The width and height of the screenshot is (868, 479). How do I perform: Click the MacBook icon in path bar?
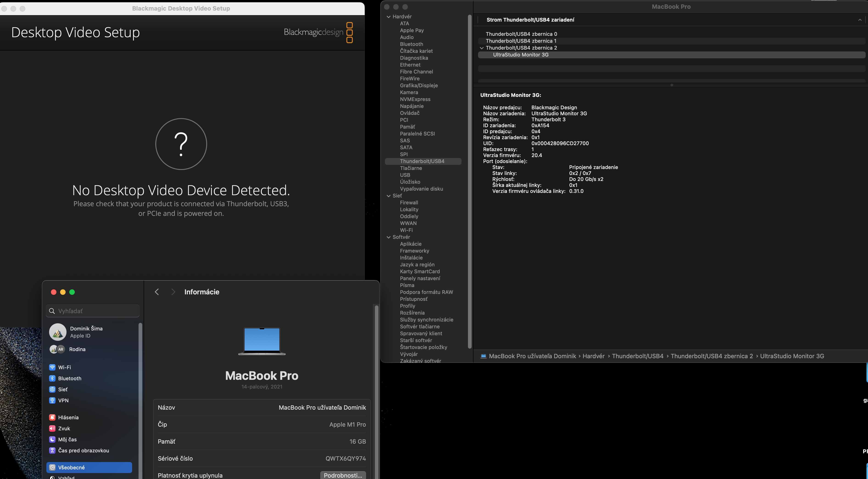coord(483,356)
